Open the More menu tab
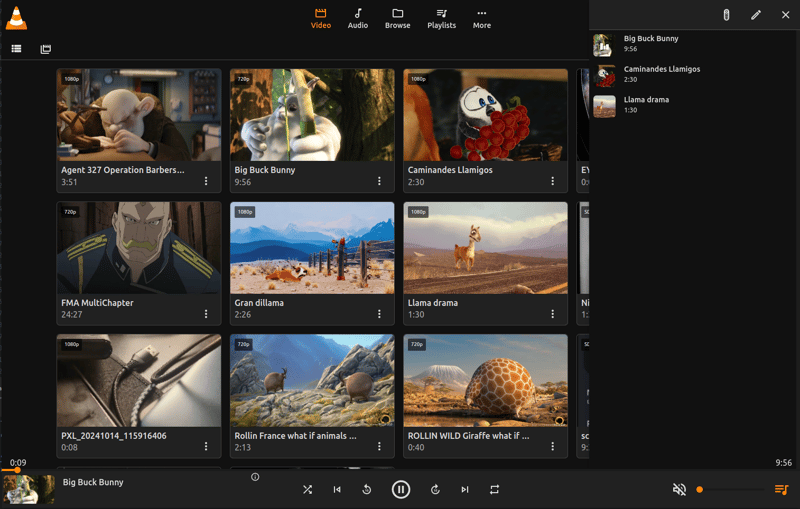 482,18
